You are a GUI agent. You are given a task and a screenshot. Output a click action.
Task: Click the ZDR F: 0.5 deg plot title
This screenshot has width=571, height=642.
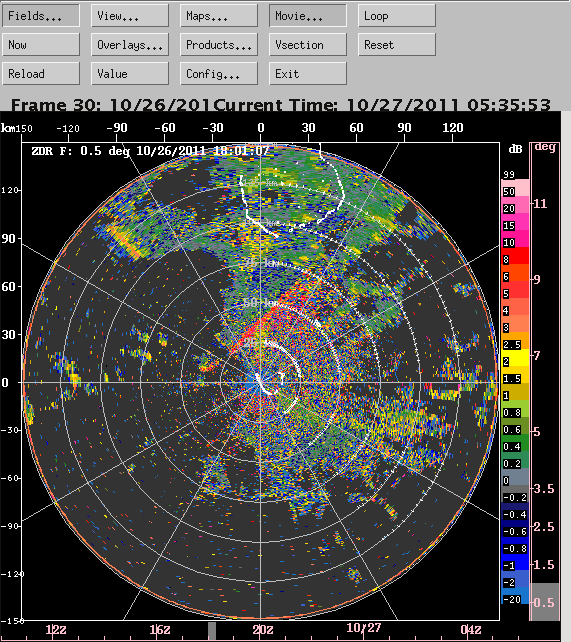tap(150, 151)
